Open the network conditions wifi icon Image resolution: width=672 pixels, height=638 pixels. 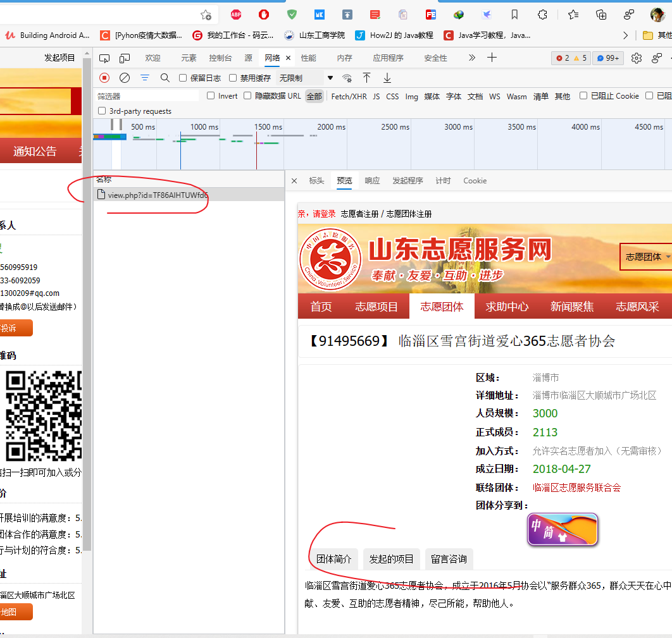pos(347,78)
